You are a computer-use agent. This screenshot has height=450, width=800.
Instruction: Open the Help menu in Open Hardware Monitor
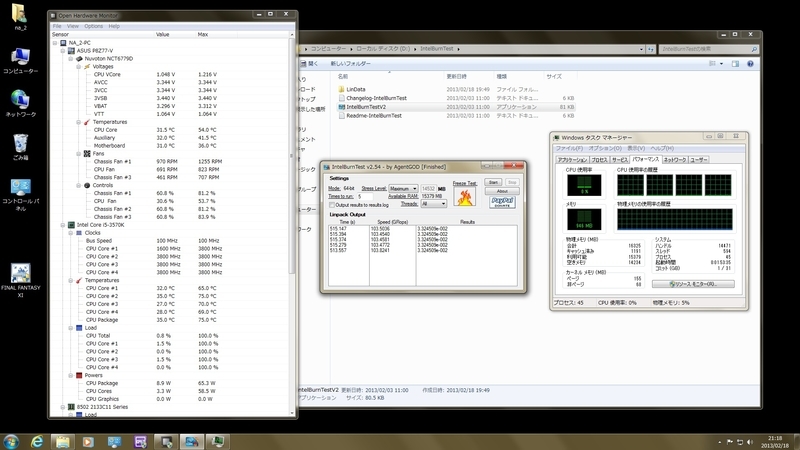(114, 26)
